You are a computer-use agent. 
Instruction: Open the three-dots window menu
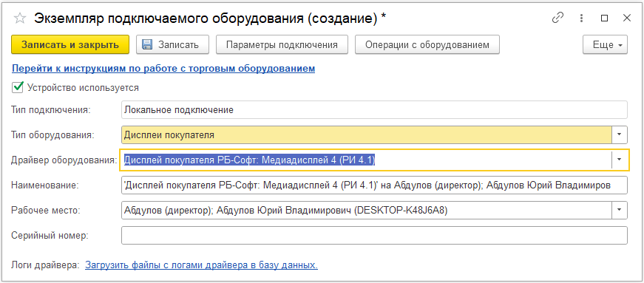pyautogui.click(x=581, y=18)
